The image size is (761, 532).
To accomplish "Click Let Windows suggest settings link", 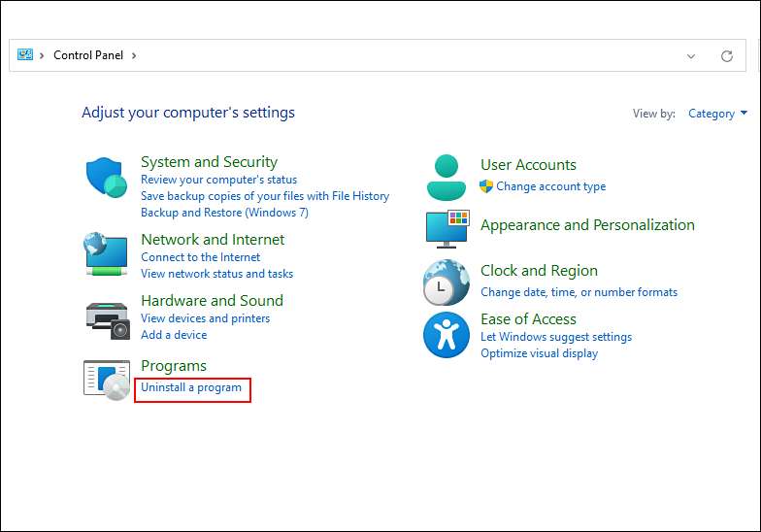I will pos(556,337).
